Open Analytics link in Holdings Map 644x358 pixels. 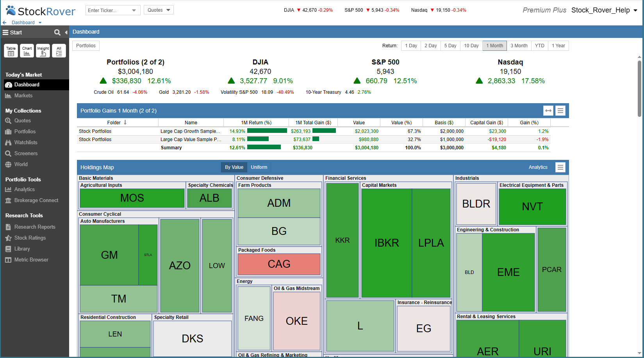(x=538, y=167)
